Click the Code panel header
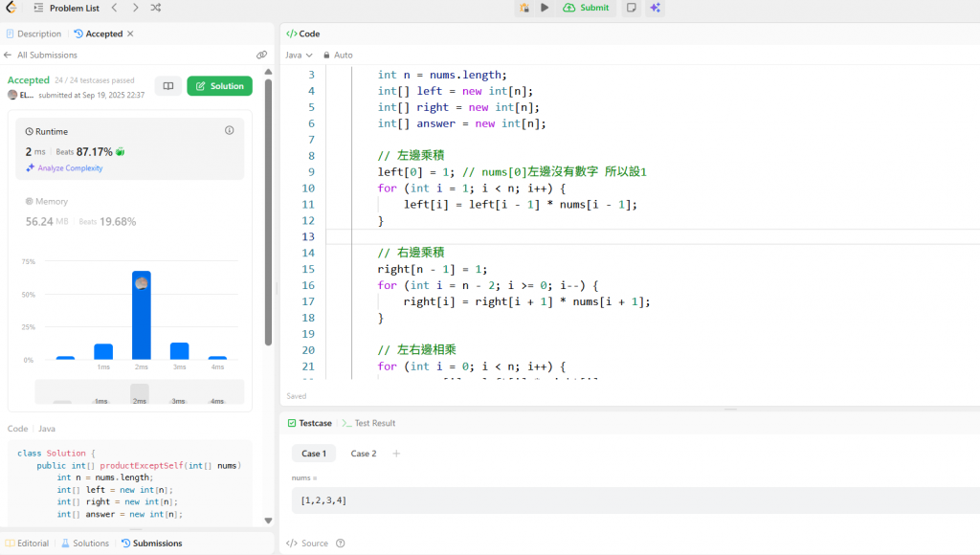Screen dimensions: 980x555 303,33
